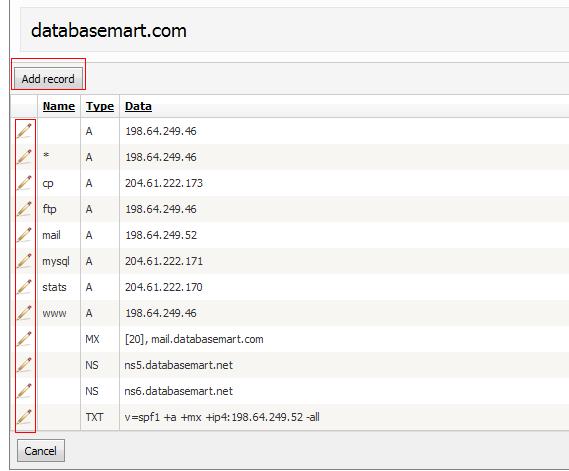The width and height of the screenshot is (569, 471).
Task: Click the pencil beside mysql record
Action: [24, 261]
